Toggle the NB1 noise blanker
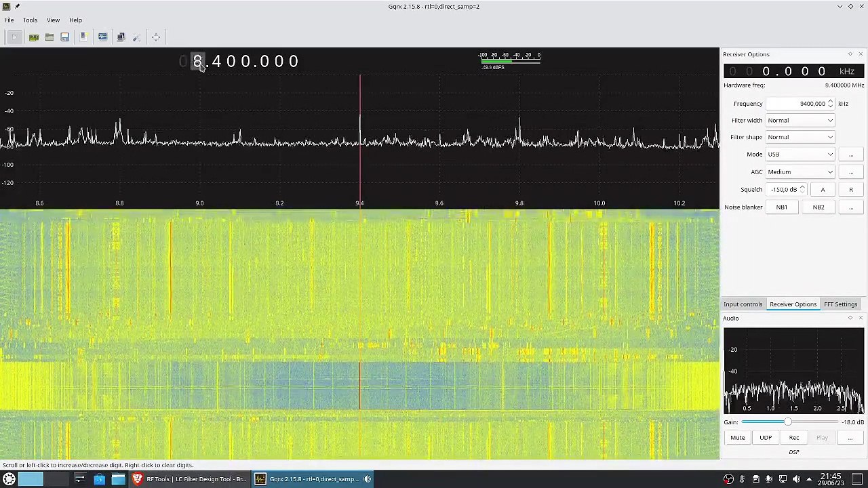The width and height of the screenshot is (868, 488). click(782, 207)
